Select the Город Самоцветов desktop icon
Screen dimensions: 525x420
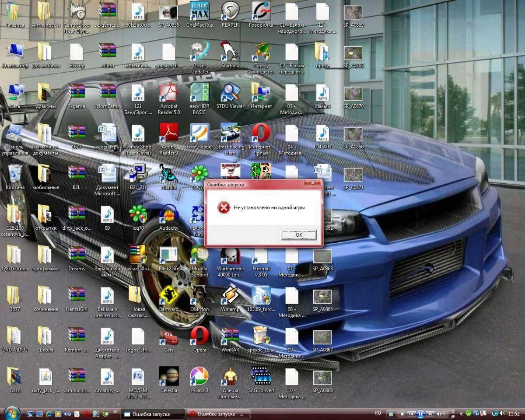click(261, 58)
